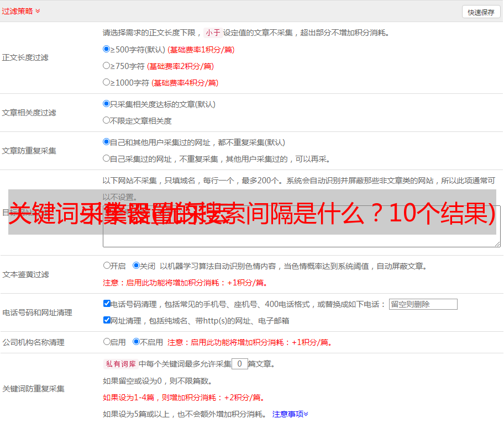The width and height of the screenshot is (504, 424).
Task: Choose 只采集相关度达标的文章 option
Action: 107,104
